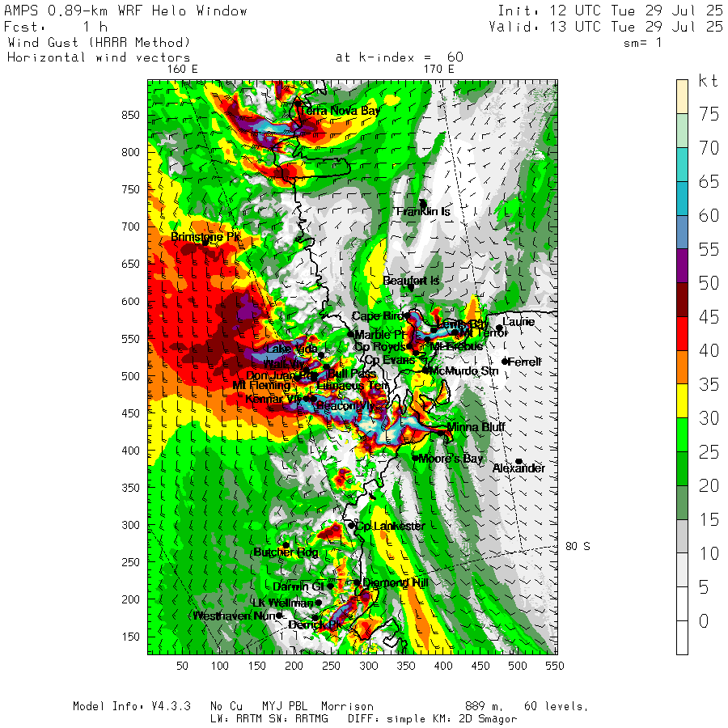The height and width of the screenshot is (728, 728).
Task: Click the 'Diamond Hill' label
Action: pos(395,582)
